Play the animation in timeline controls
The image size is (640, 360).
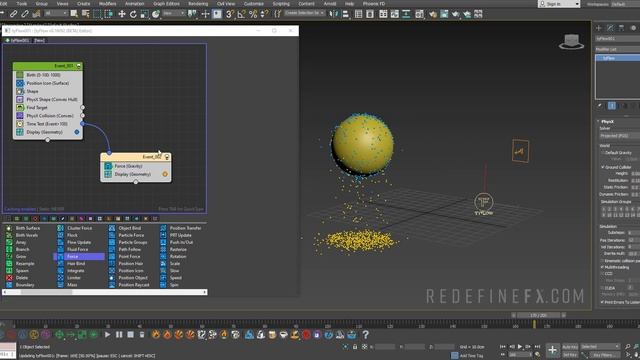pos(520,347)
